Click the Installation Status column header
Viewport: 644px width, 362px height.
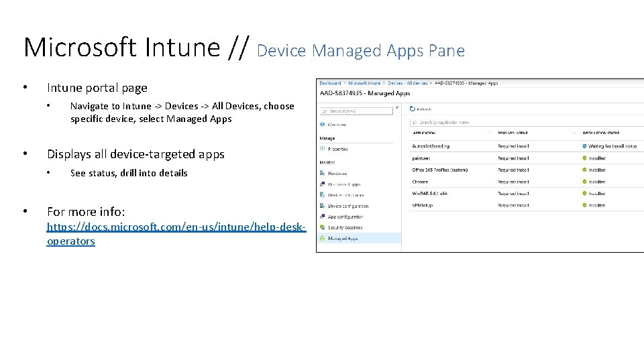pos(601,133)
